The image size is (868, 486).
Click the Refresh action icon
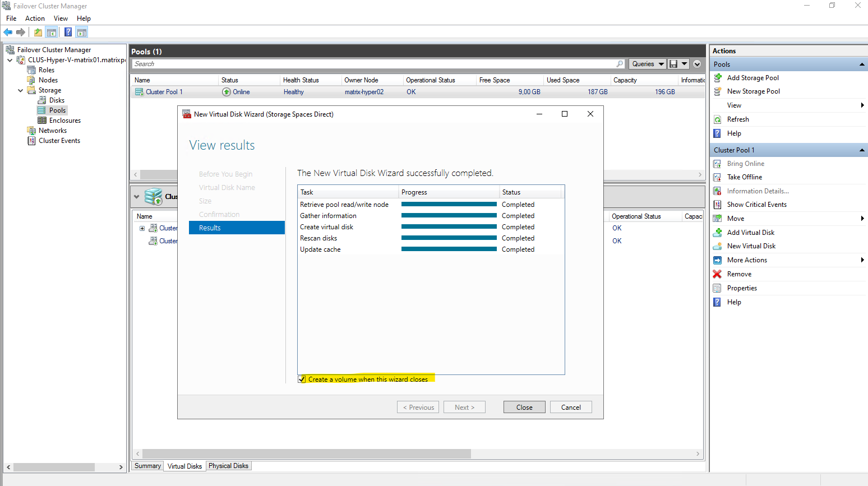point(717,119)
